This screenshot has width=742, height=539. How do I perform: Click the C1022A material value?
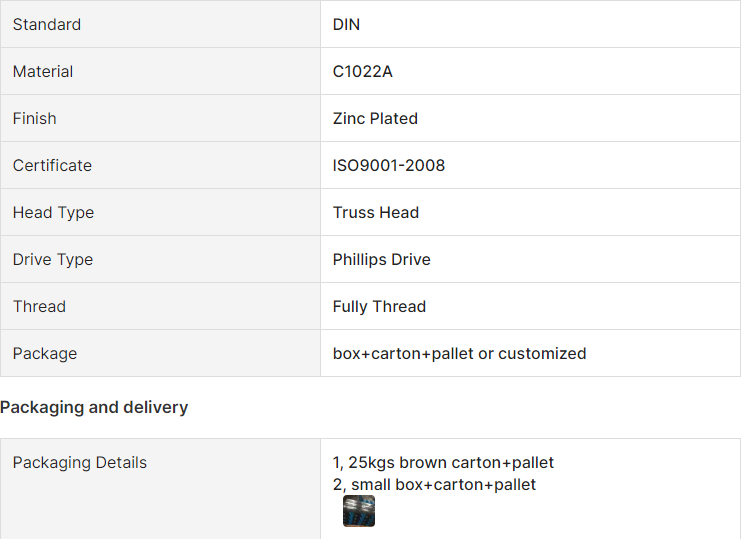coord(362,71)
